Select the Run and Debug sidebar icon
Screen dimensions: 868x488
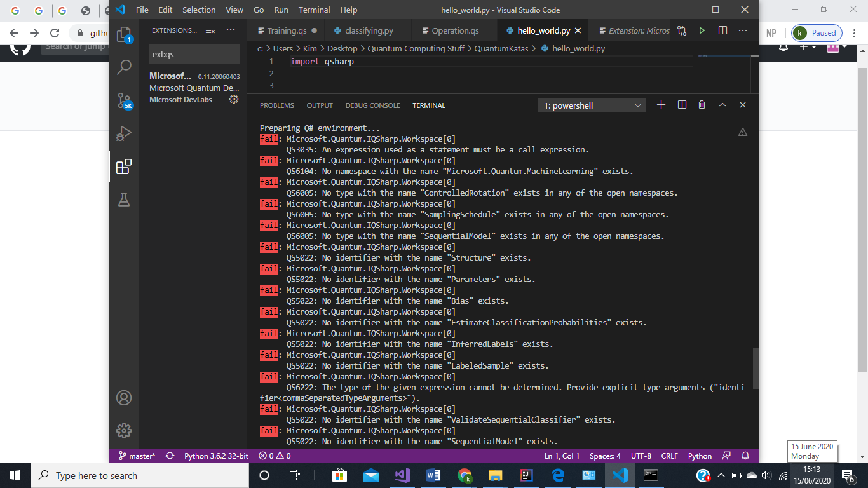[123, 133]
